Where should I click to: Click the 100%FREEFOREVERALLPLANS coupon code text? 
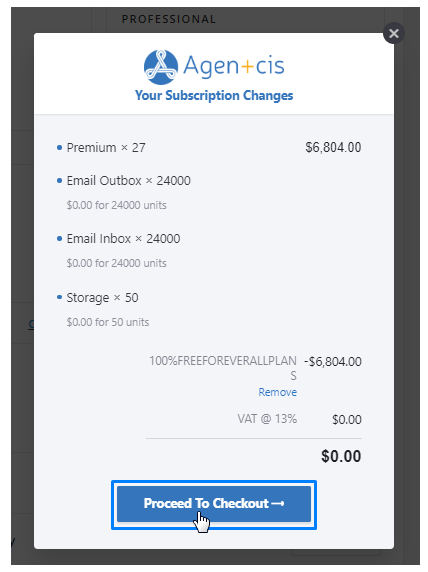click(x=223, y=368)
